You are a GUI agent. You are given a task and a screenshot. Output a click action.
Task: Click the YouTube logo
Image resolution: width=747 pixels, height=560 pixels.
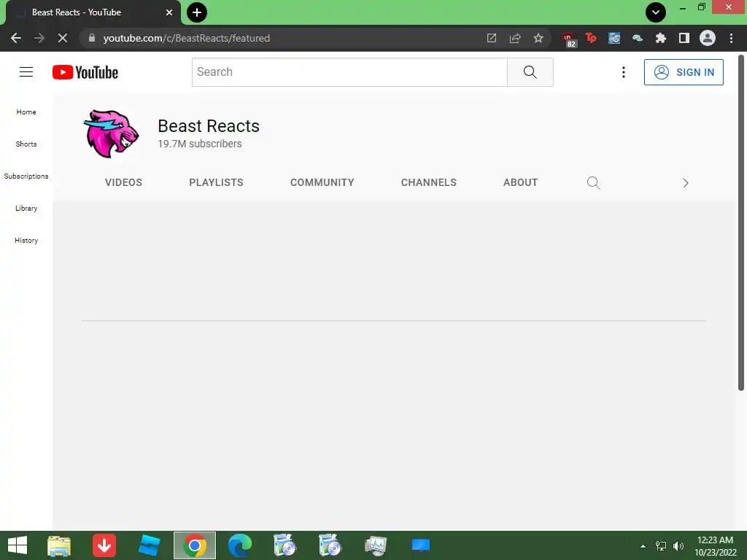(85, 72)
